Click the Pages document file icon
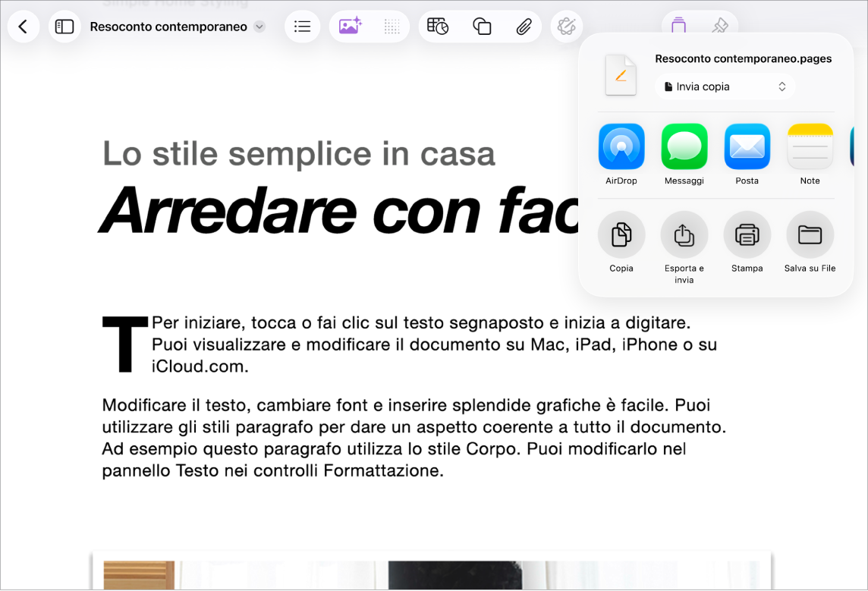The image size is (868, 591). tap(621, 75)
